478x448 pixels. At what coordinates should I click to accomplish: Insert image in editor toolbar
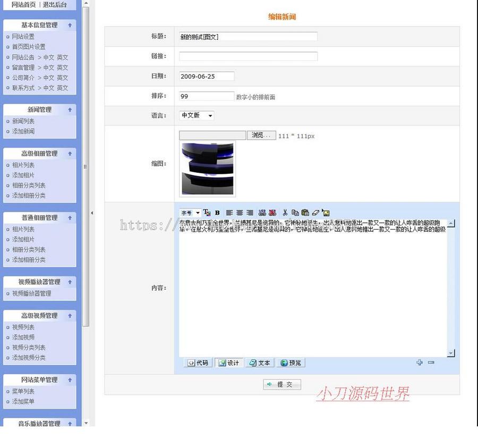tap(326, 213)
